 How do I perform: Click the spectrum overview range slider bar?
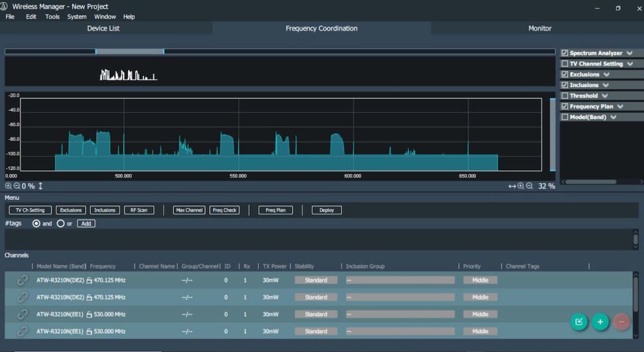(129, 51)
